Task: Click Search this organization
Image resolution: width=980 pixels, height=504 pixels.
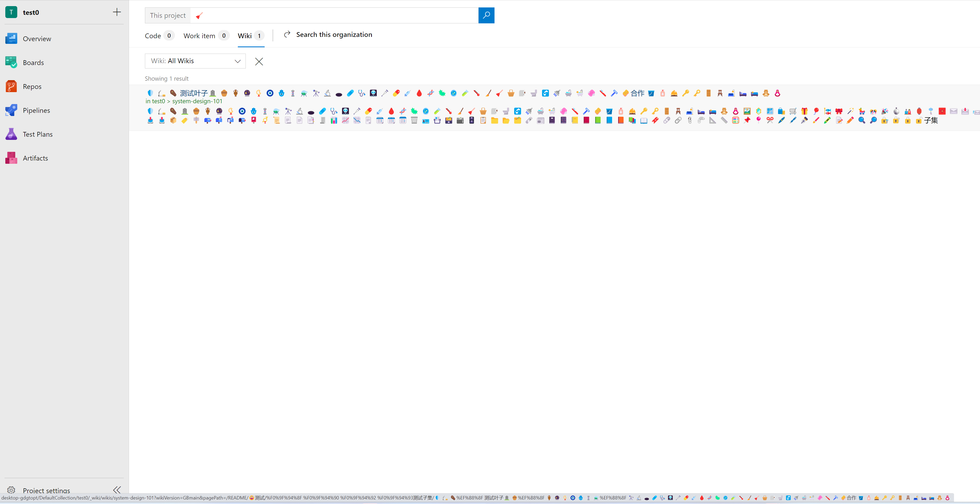Action: (334, 35)
